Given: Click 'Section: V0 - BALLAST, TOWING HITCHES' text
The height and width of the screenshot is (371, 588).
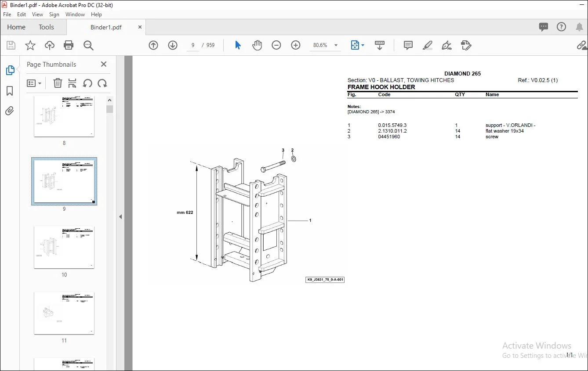Looking at the screenshot, I should click(401, 80).
